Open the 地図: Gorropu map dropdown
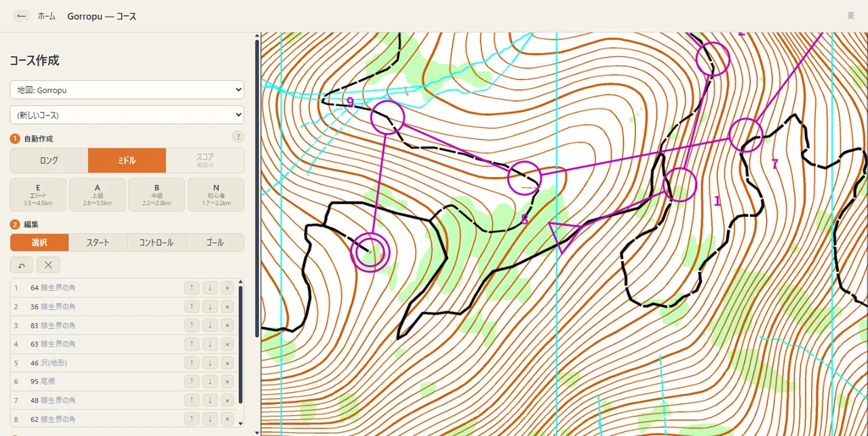The height and width of the screenshot is (436, 868). [x=127, y=90]
